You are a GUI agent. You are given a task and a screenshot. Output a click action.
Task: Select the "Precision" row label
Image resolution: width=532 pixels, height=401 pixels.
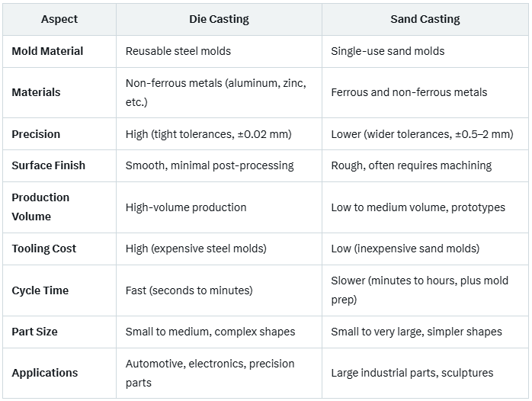36,134
